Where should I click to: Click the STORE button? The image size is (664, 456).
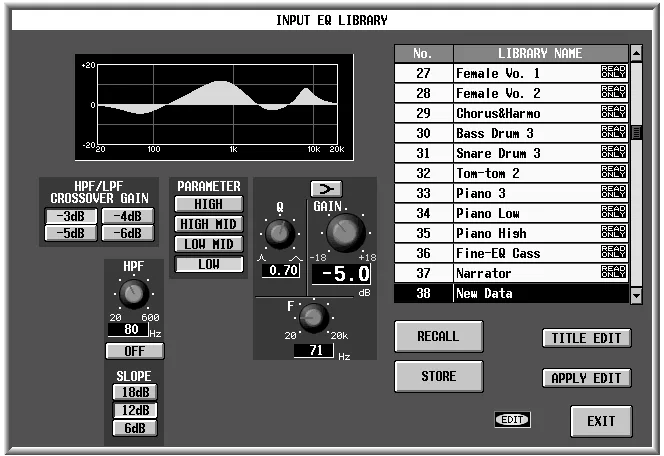[x=438, y=376]
